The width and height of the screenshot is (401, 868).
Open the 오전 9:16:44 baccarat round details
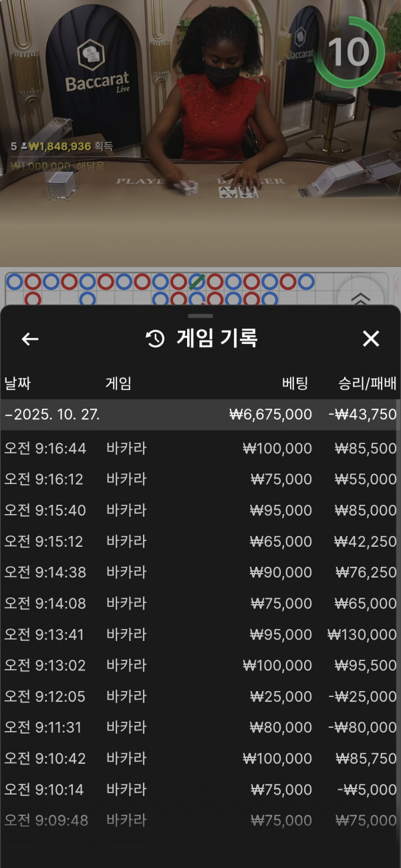[200, 449]
